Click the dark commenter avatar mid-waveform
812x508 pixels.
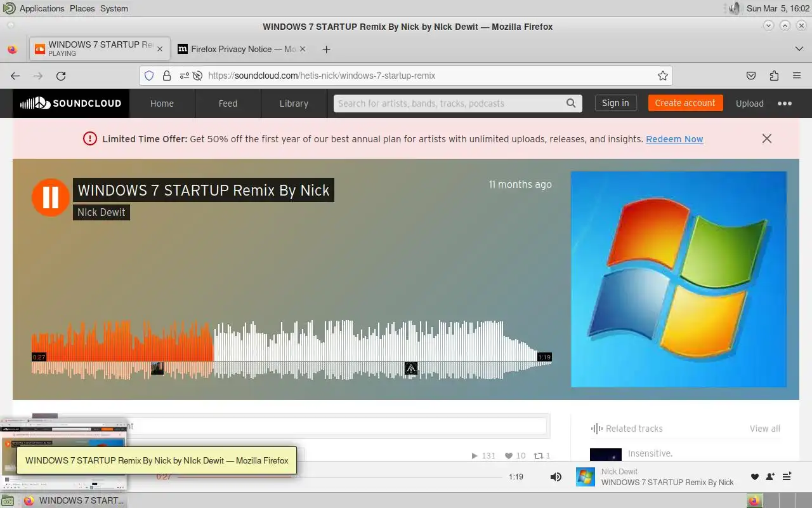(x=411, y=368)
